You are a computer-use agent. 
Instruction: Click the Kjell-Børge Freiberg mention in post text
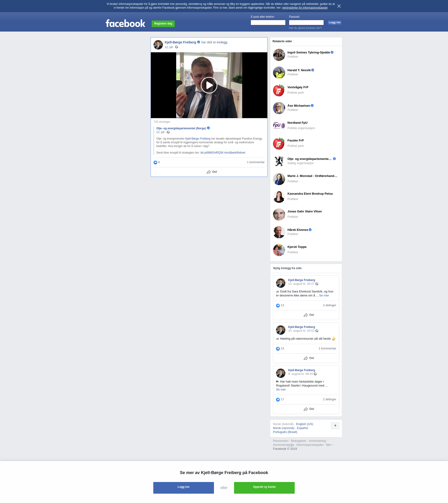coord(198,139)
